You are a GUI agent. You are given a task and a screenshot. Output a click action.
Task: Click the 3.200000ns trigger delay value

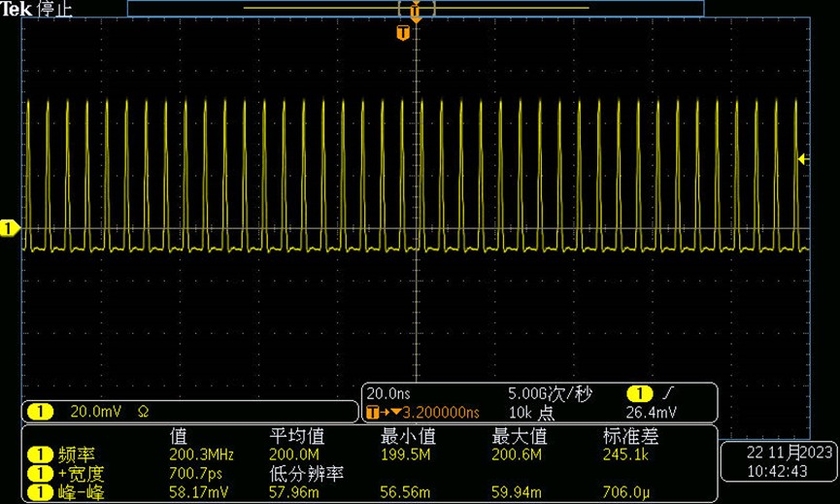(x=441, y=413)
